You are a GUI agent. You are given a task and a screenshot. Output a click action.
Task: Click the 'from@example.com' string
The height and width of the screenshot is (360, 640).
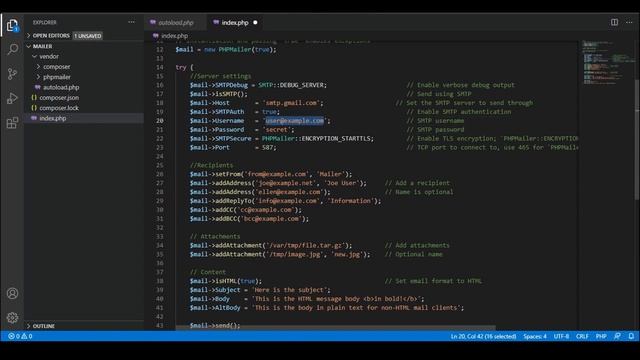(276, 174)
